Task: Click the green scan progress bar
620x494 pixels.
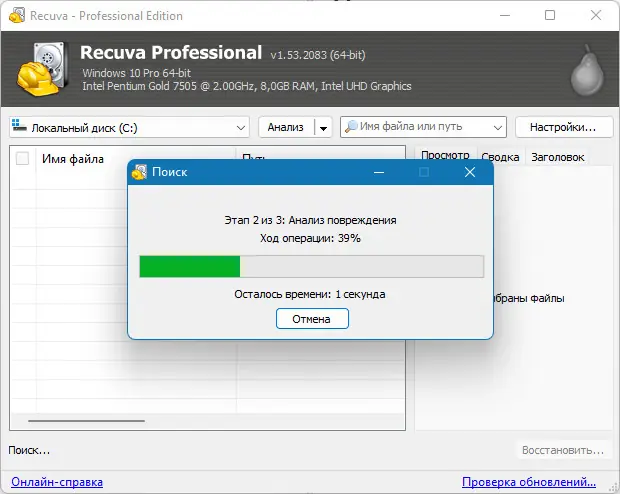Action: (x=312, y=267)
